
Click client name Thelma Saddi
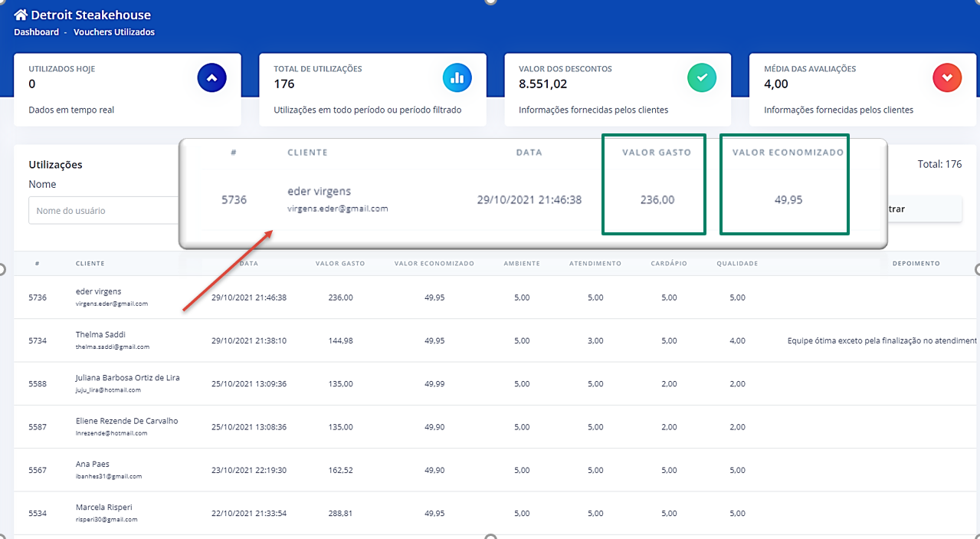pos(100,335)
